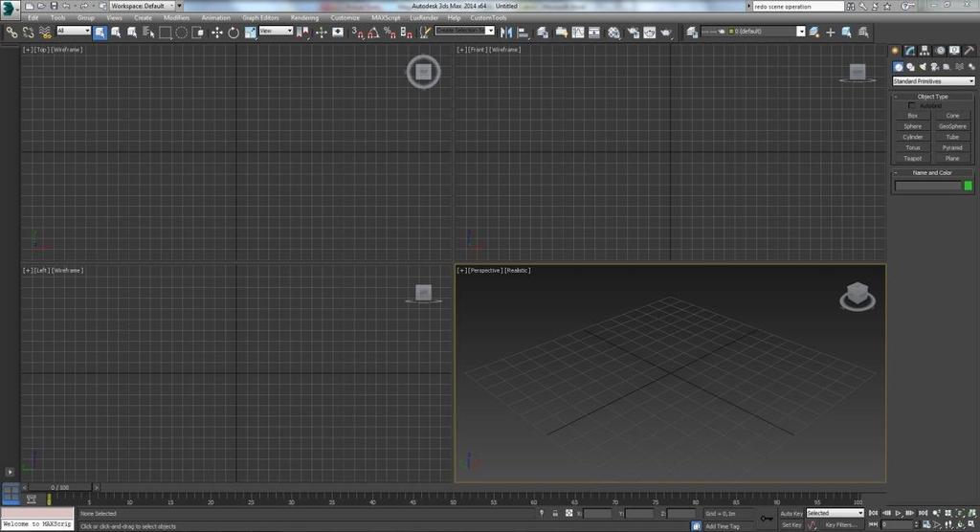
Task: Click the Cylinder primitive button
Action: click(912, 137)
